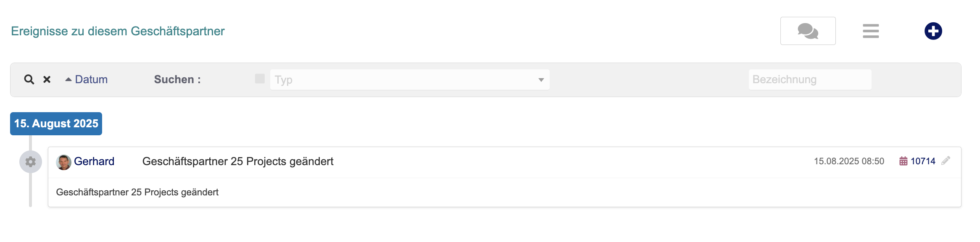
Task: Select the 15. August 2025 date badge
Action: click(x=56, y=124)
